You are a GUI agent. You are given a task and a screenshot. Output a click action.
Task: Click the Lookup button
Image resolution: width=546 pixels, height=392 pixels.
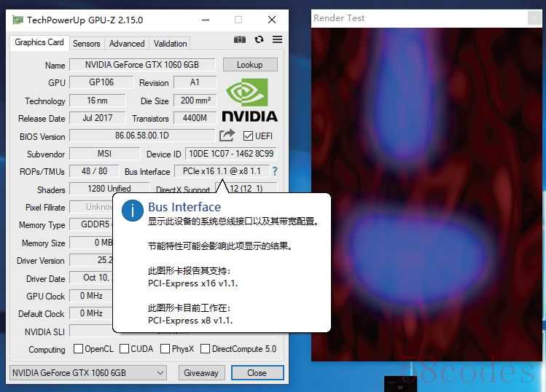[x=250, y=65]
